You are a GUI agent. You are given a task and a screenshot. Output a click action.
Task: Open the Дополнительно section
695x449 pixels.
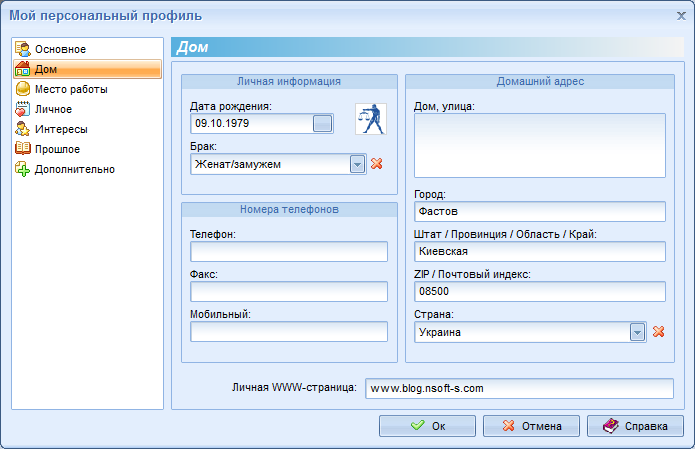pyautogui.click(x=75, y=169)
